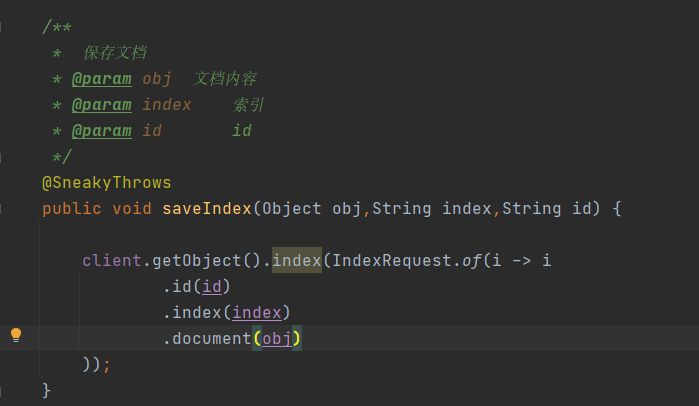
Task: Click the @SneakyThrows annotation
Action: [x=107, y=183]
